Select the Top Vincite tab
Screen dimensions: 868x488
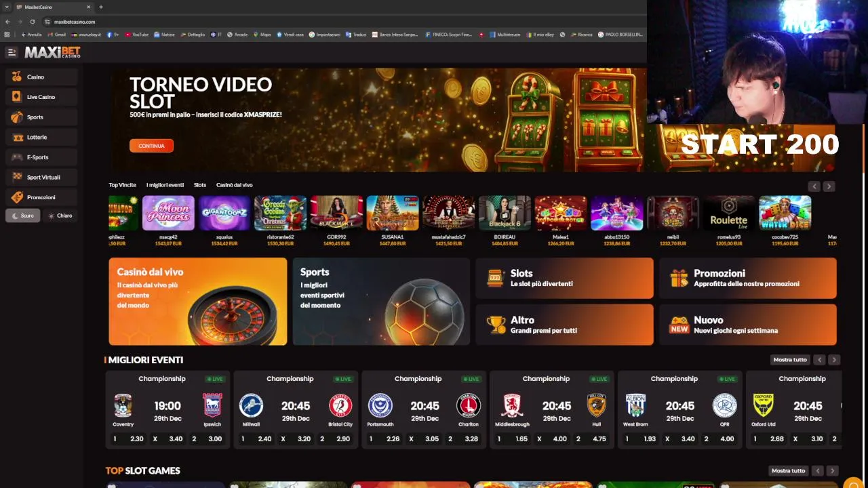(x=123, y=185)
